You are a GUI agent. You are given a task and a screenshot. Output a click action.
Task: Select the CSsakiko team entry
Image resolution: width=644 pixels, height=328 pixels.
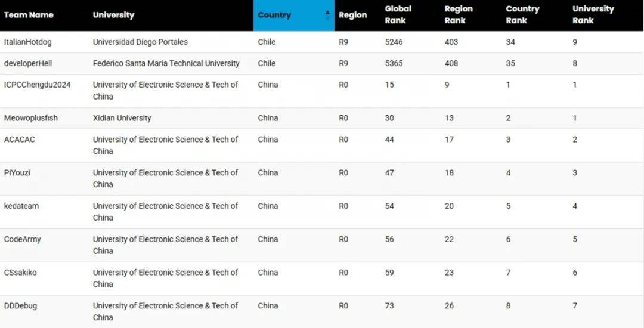pos(20,273)
